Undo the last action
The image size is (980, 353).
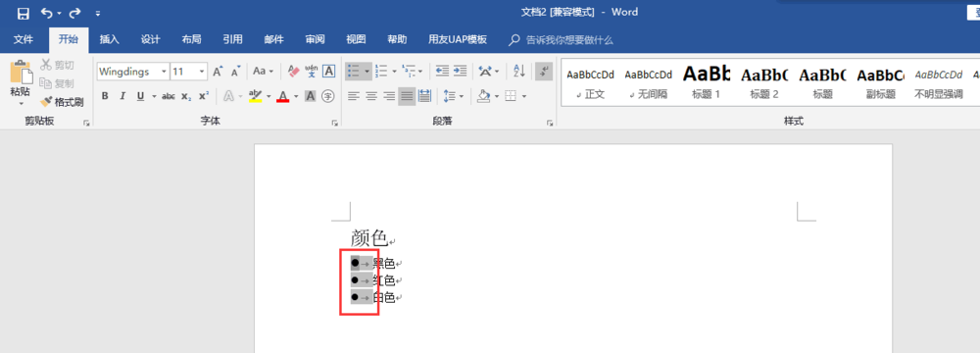pyautogui.click(x=47, y=13)
